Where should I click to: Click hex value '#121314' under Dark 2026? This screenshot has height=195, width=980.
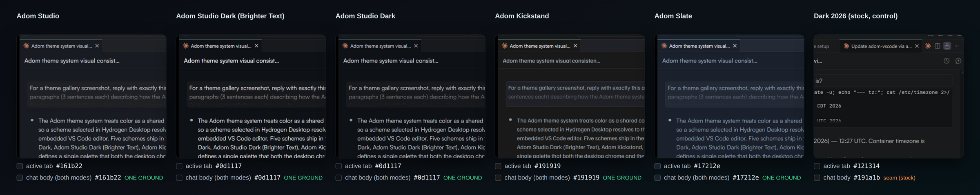pos(866,166)
